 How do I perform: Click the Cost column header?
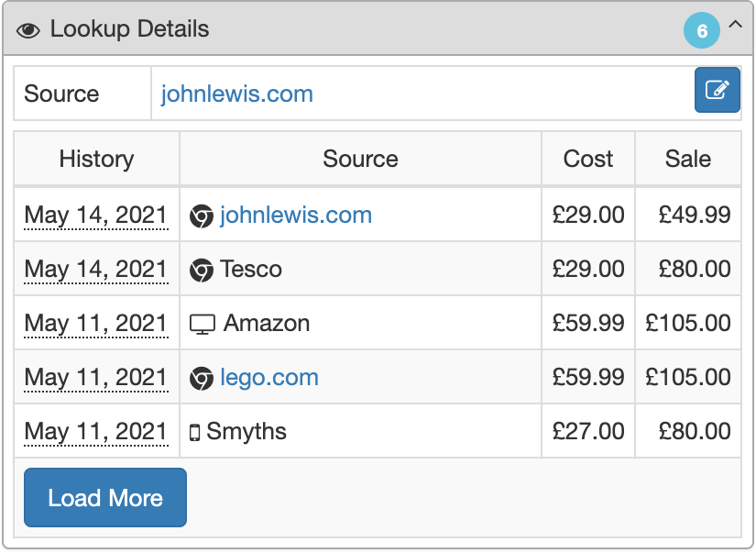click(588, 159)
